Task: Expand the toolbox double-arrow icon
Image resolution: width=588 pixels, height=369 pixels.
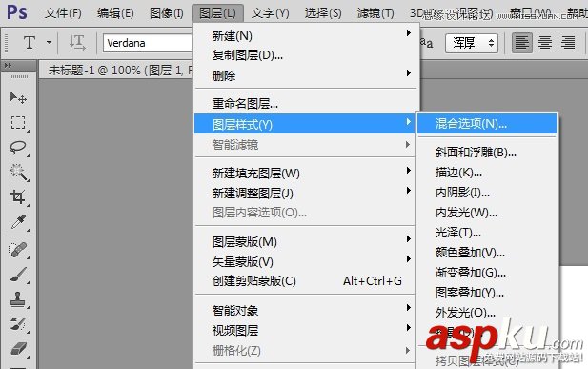Action: point(8,66)
